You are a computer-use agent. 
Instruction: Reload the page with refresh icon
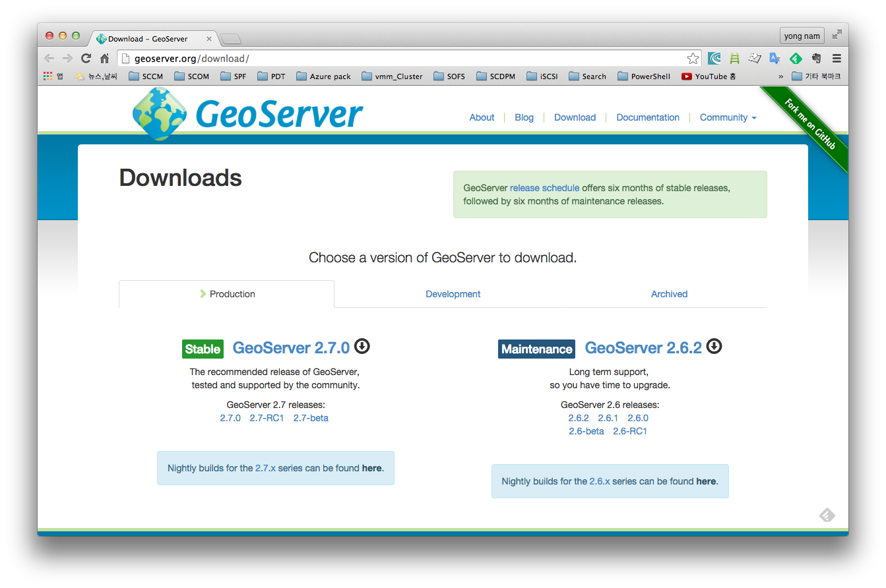pyautogui.click(x=86, y=58)
